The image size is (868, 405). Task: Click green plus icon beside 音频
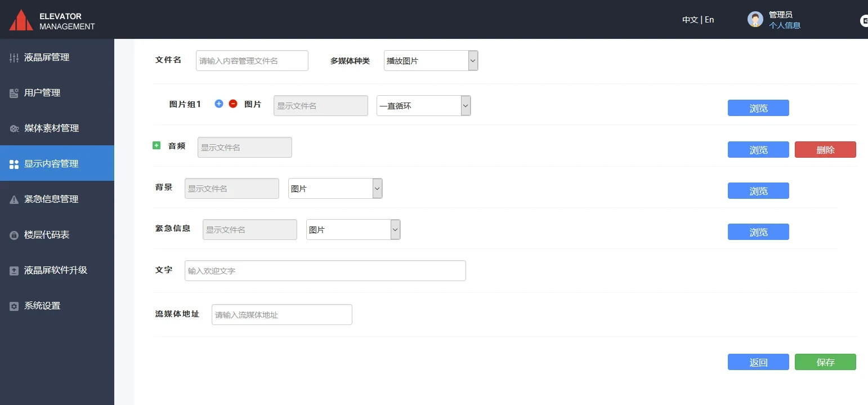(x=156, y=145)
